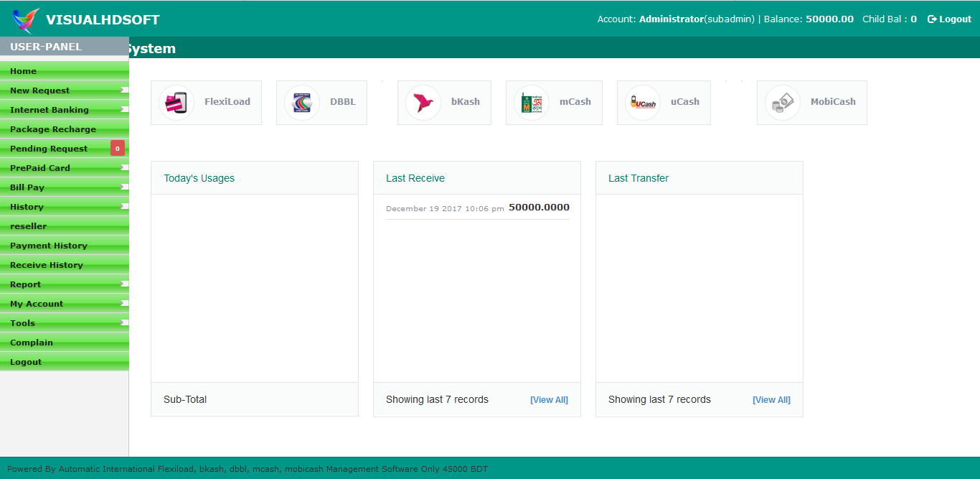Open Report menu item
980x479 pixels.
click(x=65, y=284)
